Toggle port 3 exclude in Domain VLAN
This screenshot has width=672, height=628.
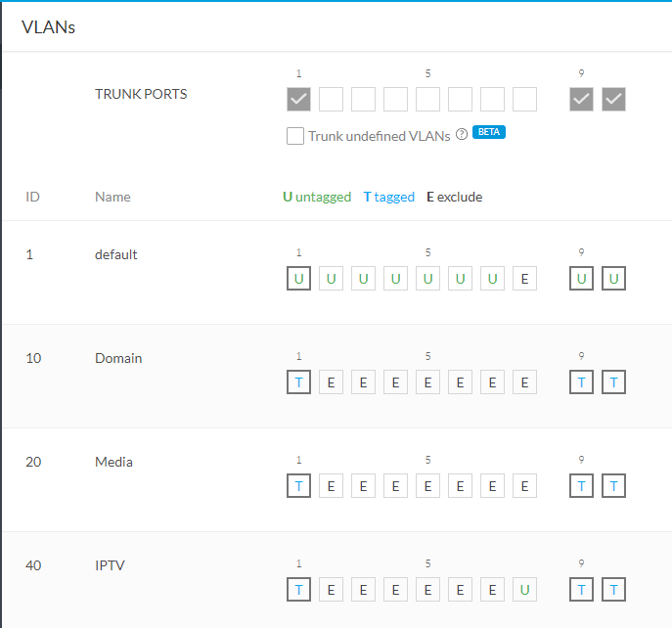(364, 382)
